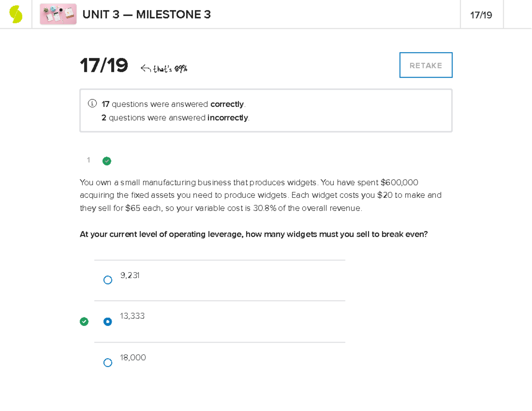
Task: Select the 18,000 answer option
Action: tap(108, 362)
